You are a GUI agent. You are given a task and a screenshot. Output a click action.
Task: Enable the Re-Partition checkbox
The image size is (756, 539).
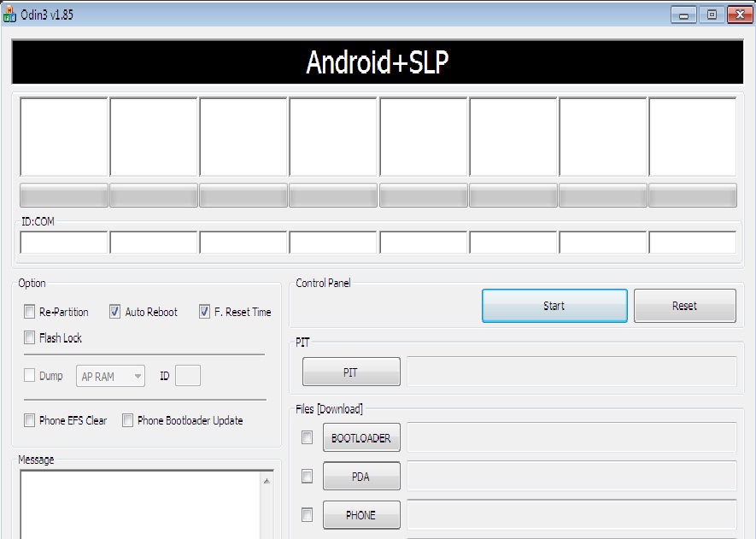(x=30, y=312)
